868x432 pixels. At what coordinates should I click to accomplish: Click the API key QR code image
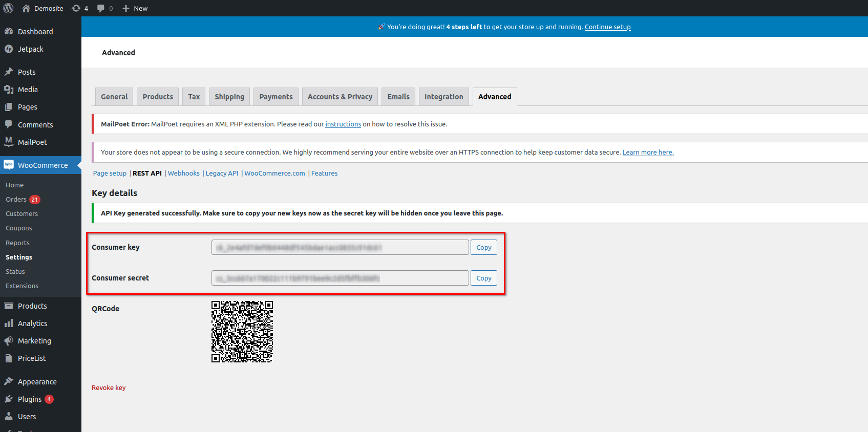click(x=242, y=332)
